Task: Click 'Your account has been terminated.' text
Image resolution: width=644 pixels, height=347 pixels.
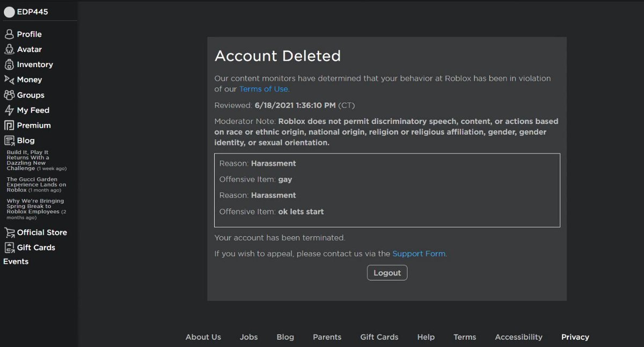Action: (280, 237)
